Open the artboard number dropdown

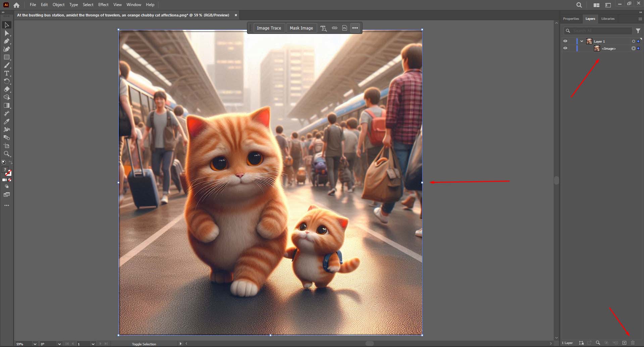tap(93, 344)
